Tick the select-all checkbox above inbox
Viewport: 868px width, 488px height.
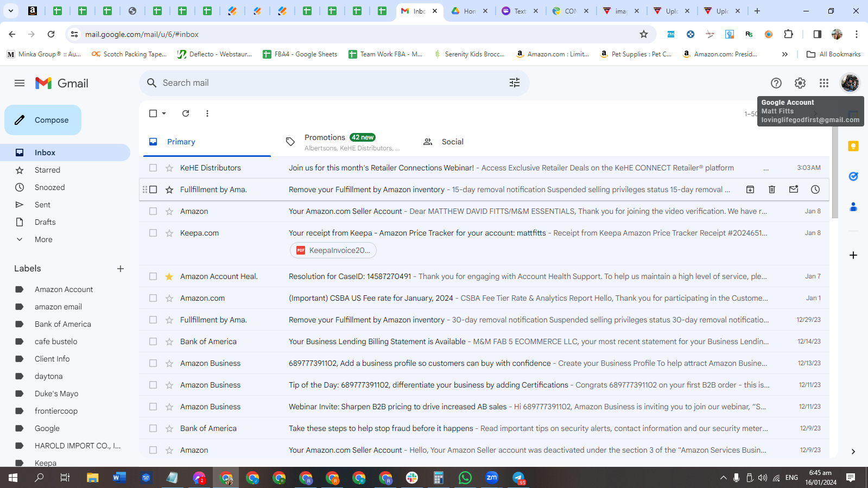153,113
